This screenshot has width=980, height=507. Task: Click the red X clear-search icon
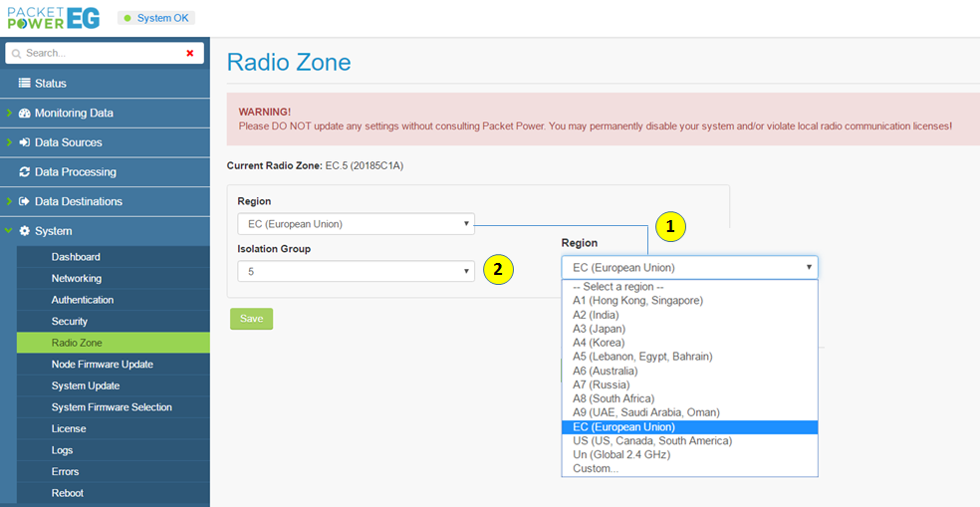tap(190, 53)
